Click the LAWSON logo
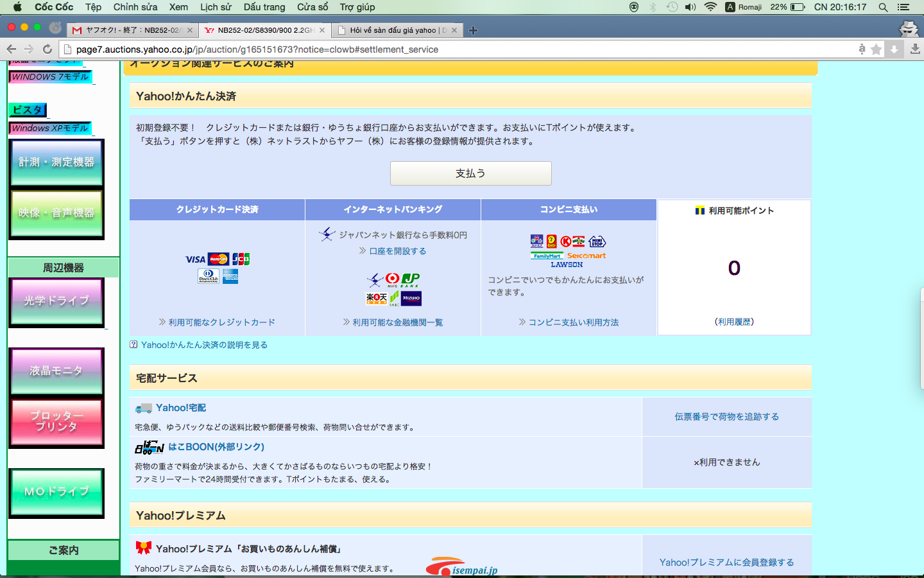This screenshot has width=924, height=578. [567, 265]
